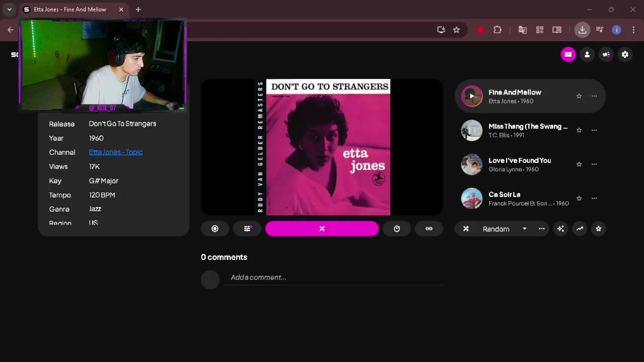Close the Etta Jones browser tab
The image size is (644, 362).
click(x=121, y=10)
